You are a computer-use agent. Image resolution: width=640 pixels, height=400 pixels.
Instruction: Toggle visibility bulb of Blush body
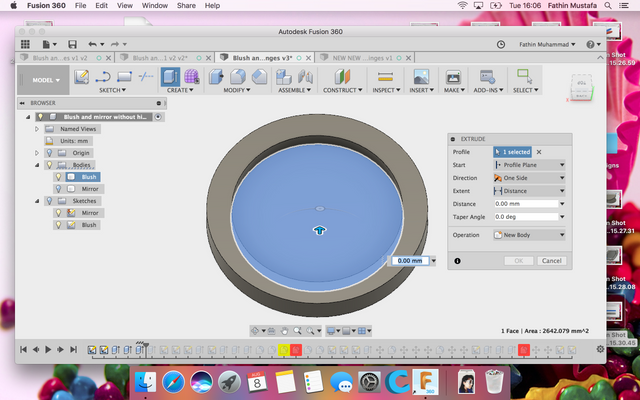tap(58, 177)
